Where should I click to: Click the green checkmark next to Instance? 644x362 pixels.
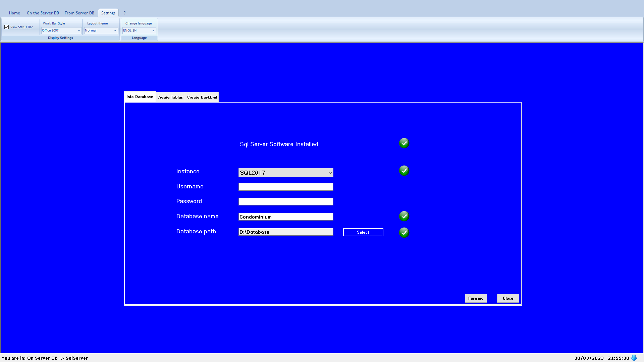click(404, 171)
